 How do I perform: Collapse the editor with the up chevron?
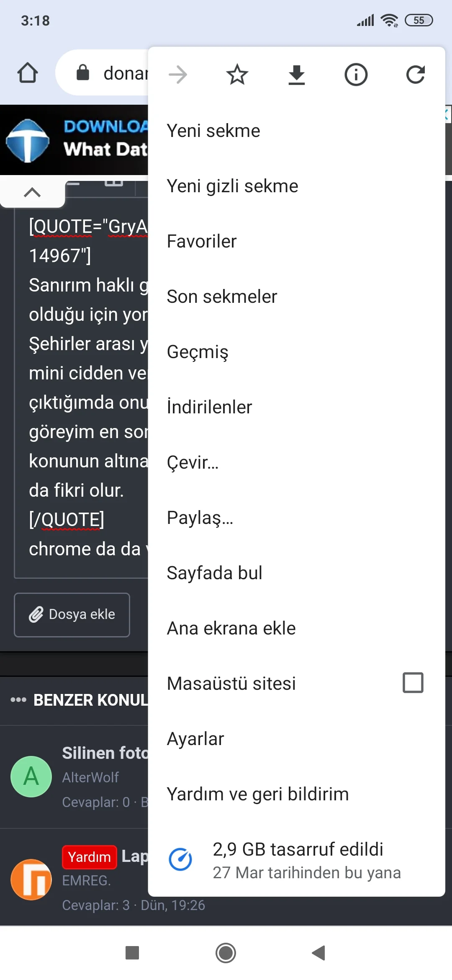[x=32, y=192]
